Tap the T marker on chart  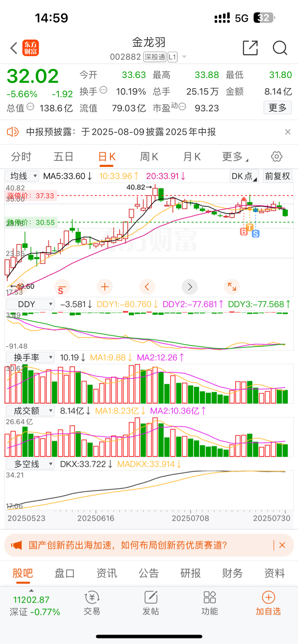click(x=250, y=227)
